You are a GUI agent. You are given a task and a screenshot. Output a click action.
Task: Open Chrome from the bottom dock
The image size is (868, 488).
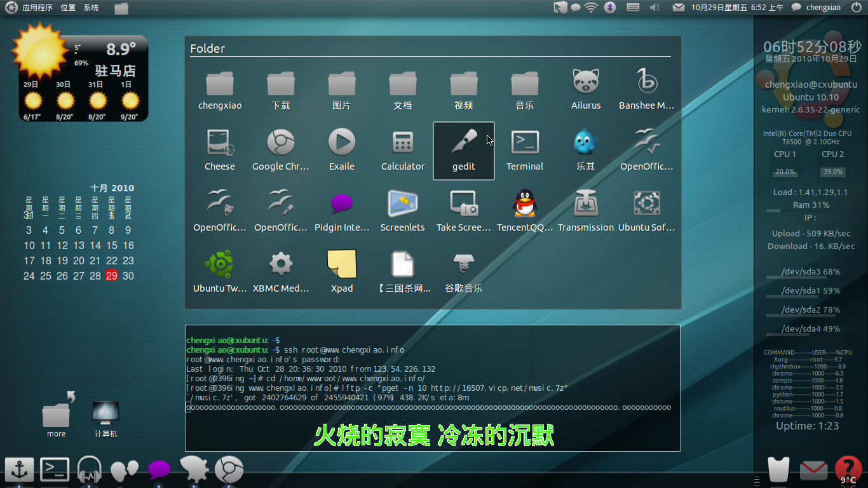click(229, 470)
